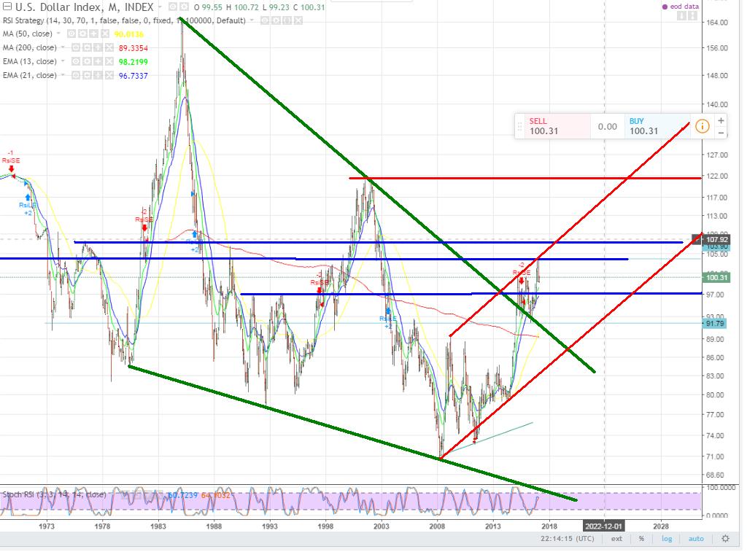This screenshot has height=560, width=747.
Task: Open settings gear for EMA (13, close)
Action: pos(87,61)
